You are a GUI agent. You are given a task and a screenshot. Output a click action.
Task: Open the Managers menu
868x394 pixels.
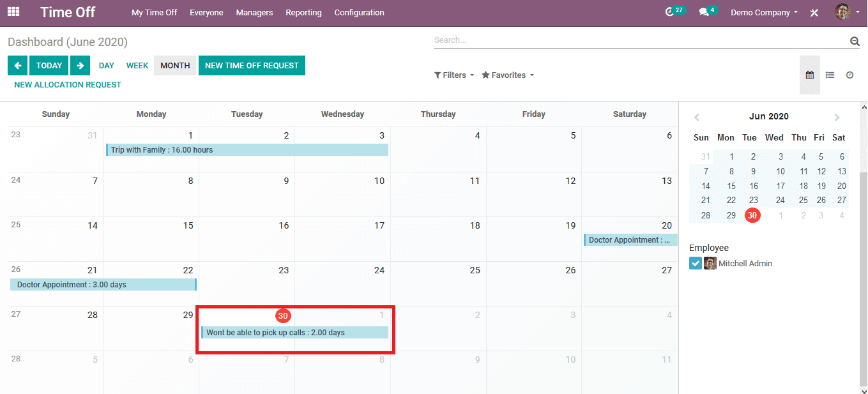pos(254,13)
